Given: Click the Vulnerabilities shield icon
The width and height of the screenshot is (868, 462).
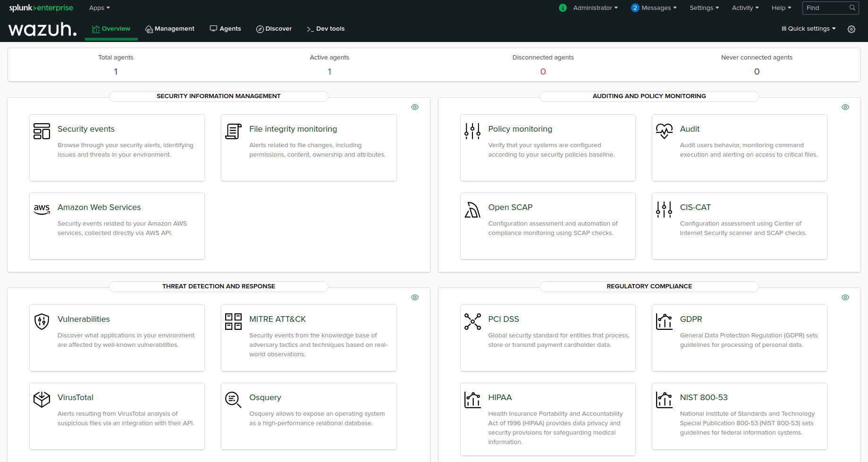Looking at the screenshot, I should (42, 321).
